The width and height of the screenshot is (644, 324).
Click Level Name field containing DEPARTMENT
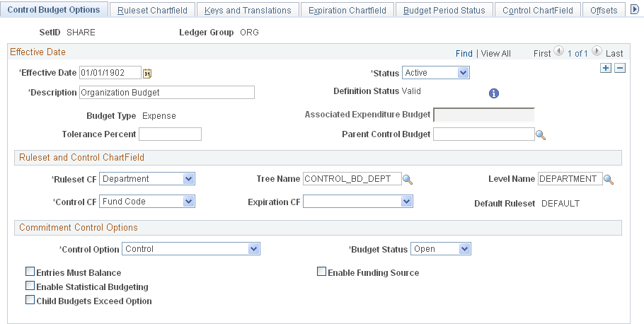click(570, 179)
